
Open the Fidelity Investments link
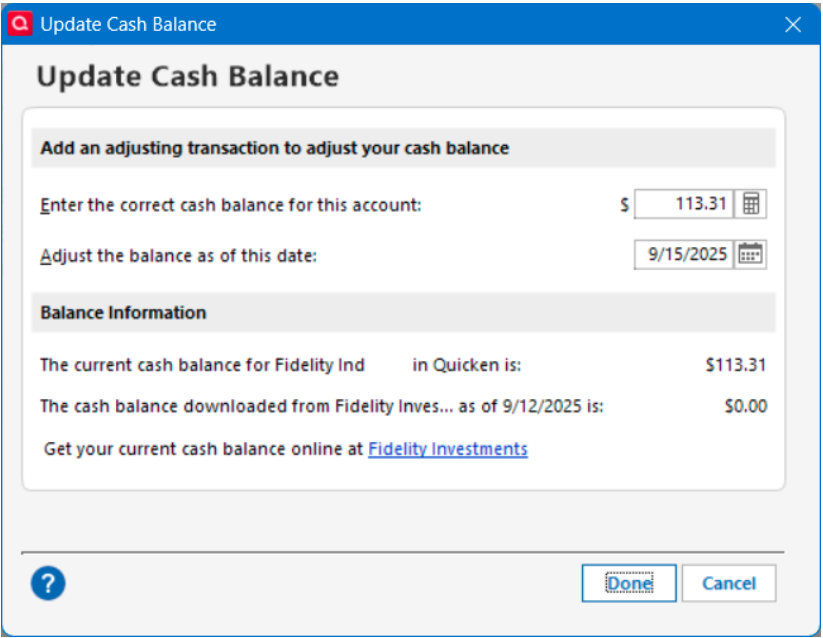[x=448, y=449]
